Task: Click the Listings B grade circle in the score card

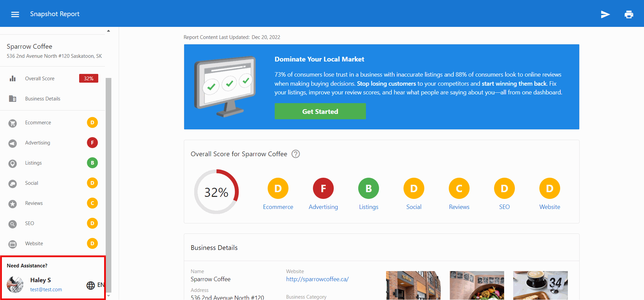Action: point(369,188)
